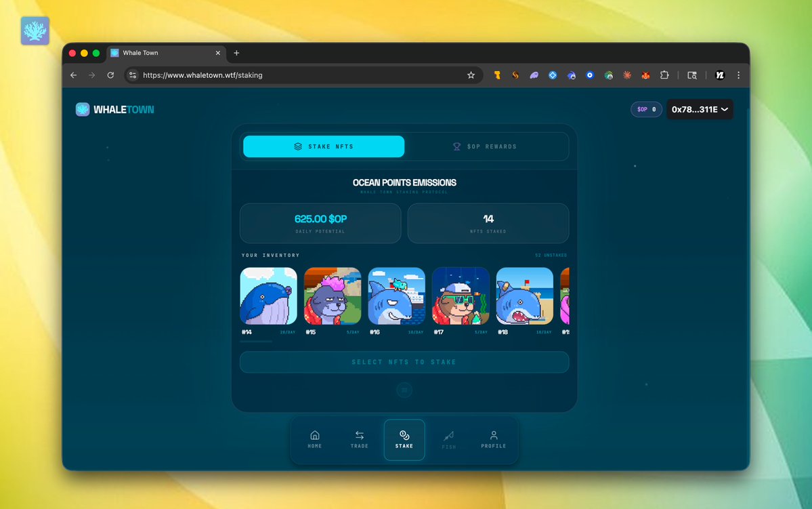The height and width of the screenshot is (509, 812).
Task: Open the orange starburst extension
Action: point(627,75)
